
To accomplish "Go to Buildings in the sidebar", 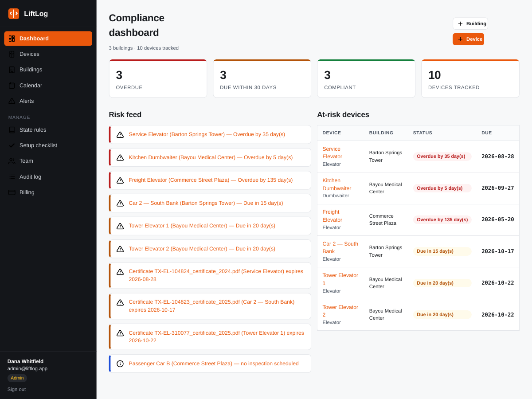I will click(48, 70).
